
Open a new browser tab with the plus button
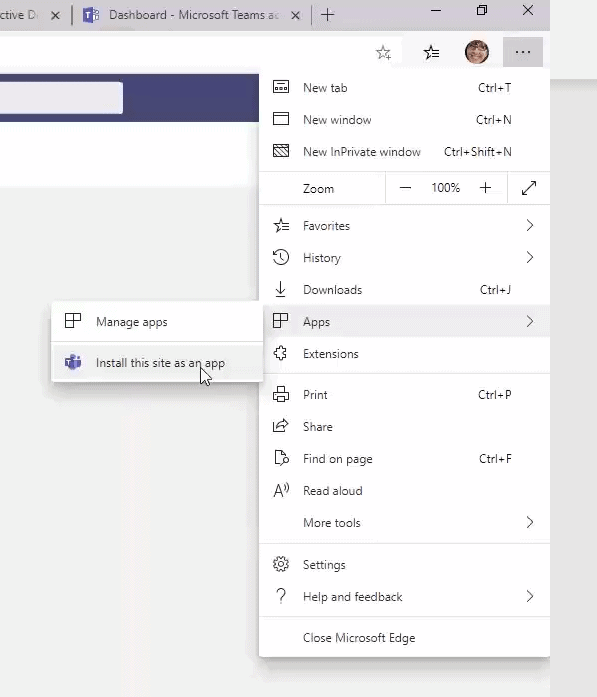point(327,15)
